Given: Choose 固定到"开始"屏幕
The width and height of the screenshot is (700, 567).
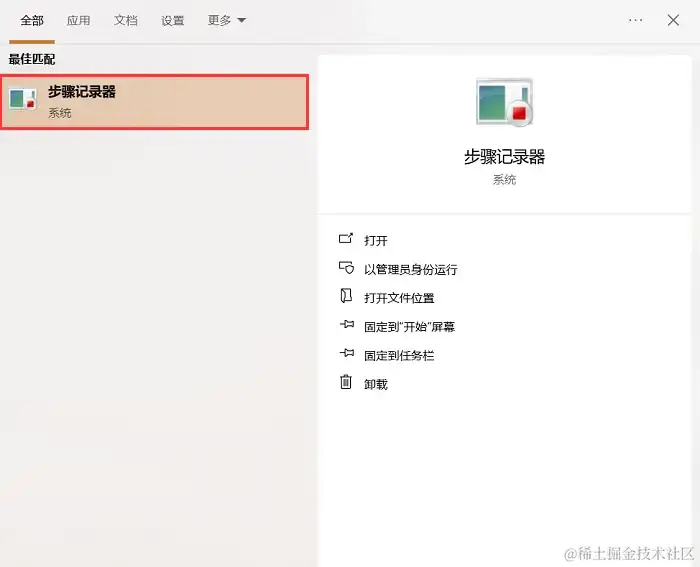Looking at the screenshot, I should tap(409, 327).
